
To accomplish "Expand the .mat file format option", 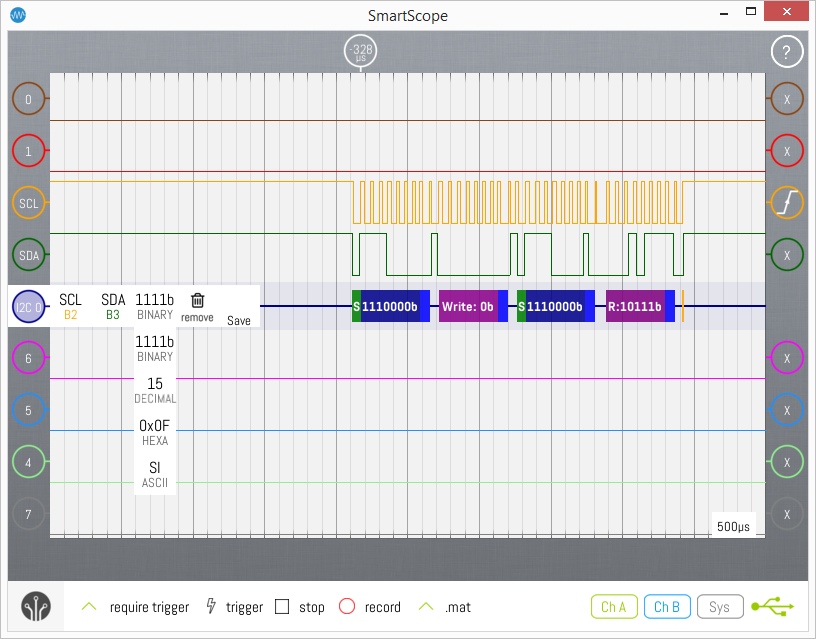I will (427, 607).
